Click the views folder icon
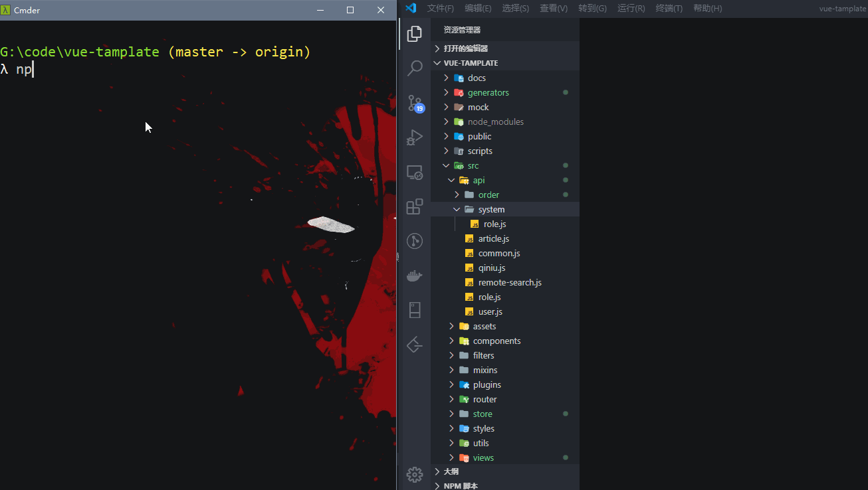 pyautogui.click(x=464, y=458)
